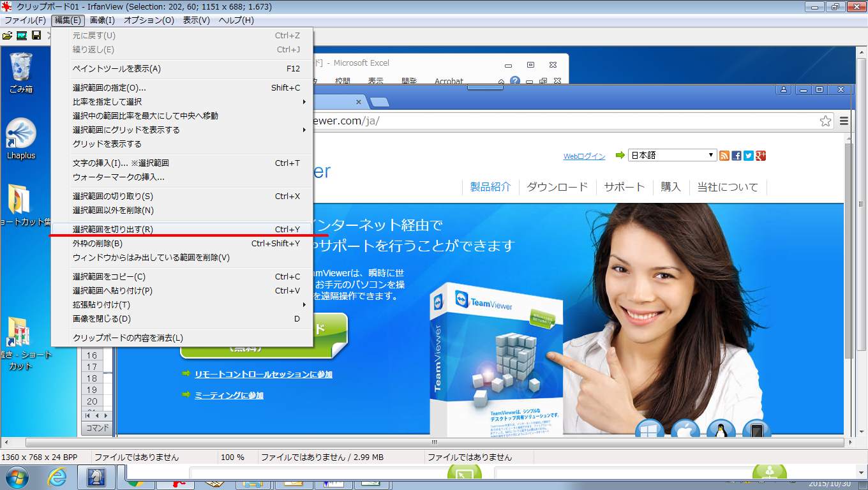The image size is (868, 490).
Task: Click the chess knight taskbar icon
Action: (96, 477)
